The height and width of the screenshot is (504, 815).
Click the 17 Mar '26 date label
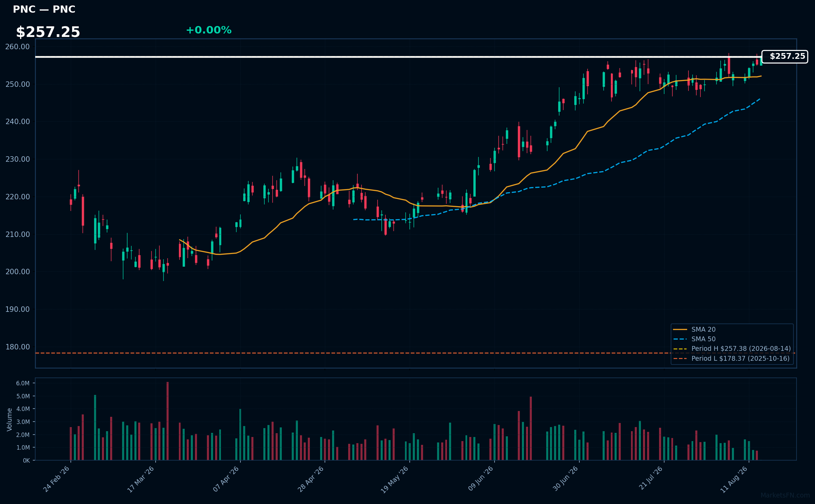(x=141, y=479)
